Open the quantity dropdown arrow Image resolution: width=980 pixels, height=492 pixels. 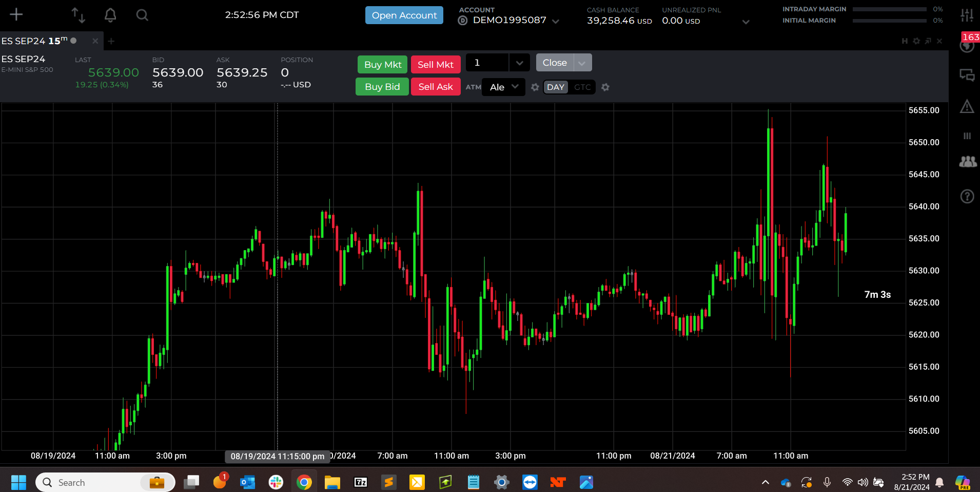(520, 63)
